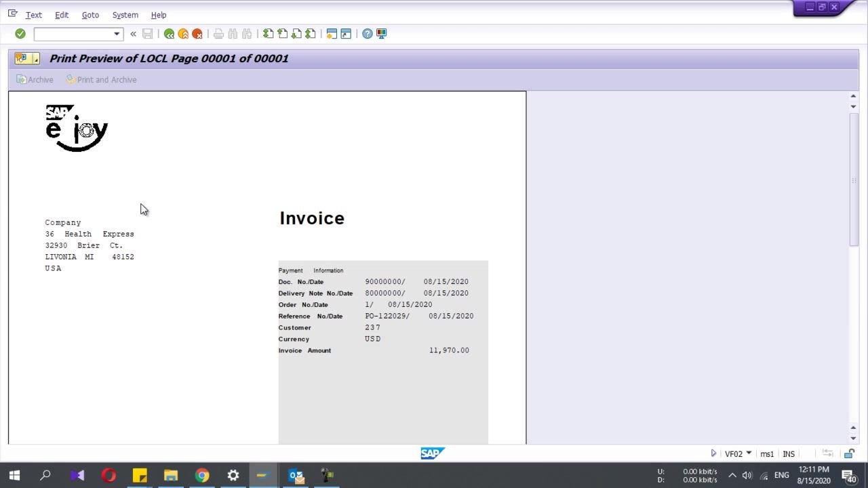Go to the next page icon

point(296,34)
